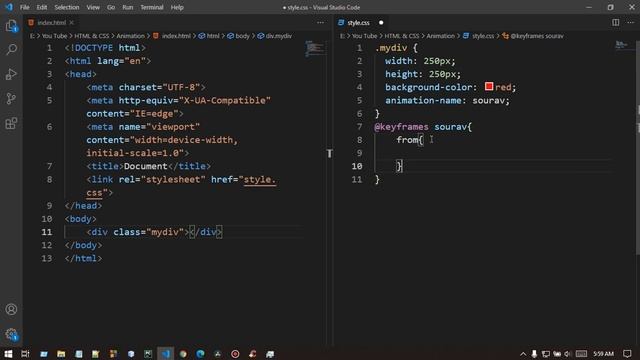Open Google Chrome from the taskbar
The height and width of the screenshot is (360, 640).
[x=183, y=353]
